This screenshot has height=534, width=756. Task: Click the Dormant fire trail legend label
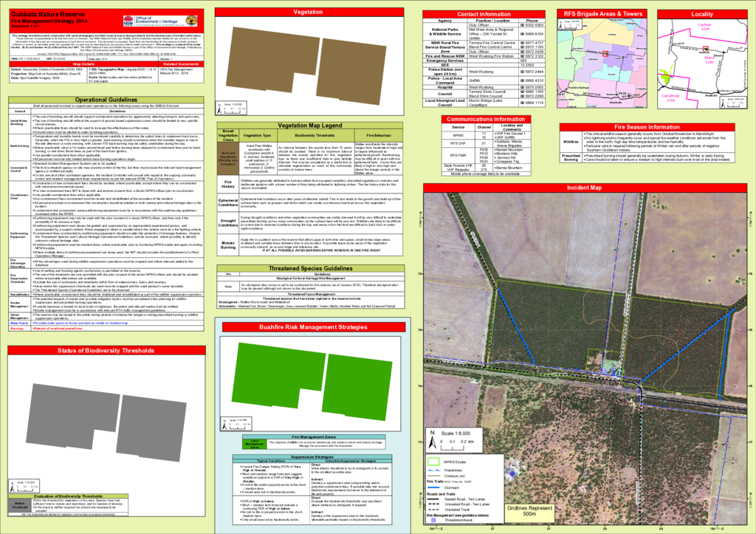(x=453, y=487)
